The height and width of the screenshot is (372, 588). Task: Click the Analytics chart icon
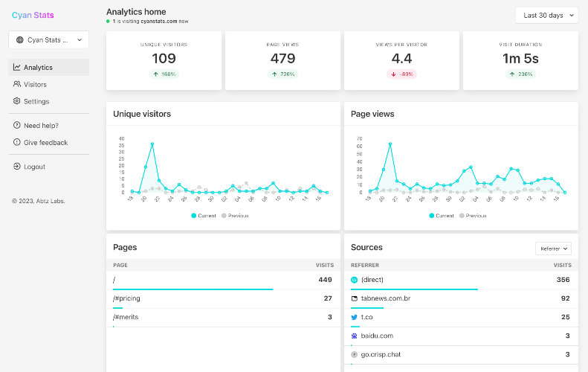[17, 67]
